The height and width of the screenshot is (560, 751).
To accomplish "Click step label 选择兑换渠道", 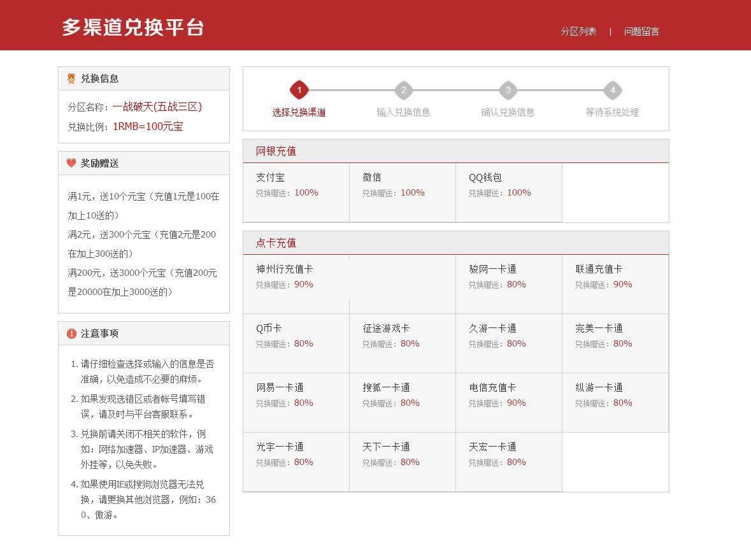I will tap(299, 113).
